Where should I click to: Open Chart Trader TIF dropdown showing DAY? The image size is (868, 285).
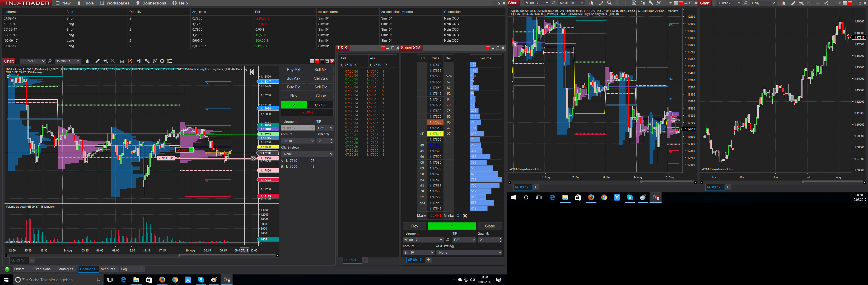click(x=325, y=128)
